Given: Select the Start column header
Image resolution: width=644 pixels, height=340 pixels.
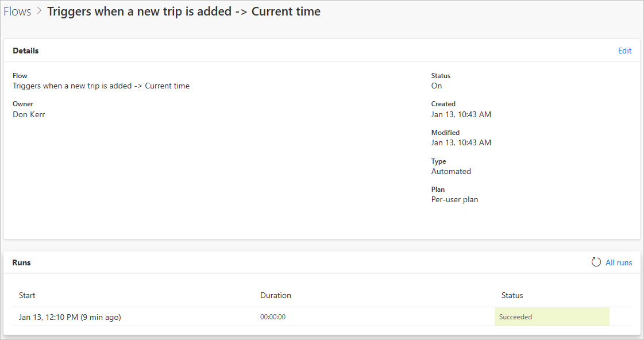Looking at the screenshot, I should pos(27,295).
